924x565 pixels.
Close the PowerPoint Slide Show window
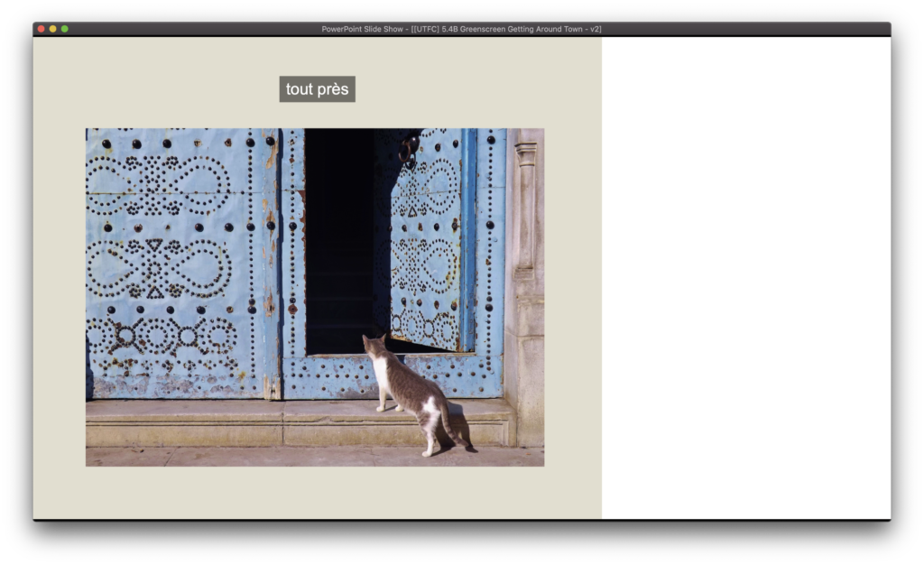tap(41, 29)
